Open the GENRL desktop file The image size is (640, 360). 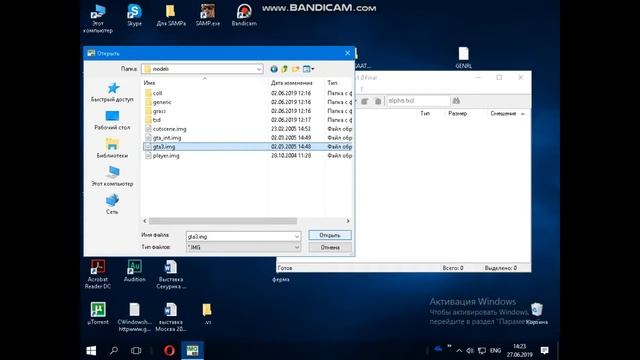coord(463,58)
